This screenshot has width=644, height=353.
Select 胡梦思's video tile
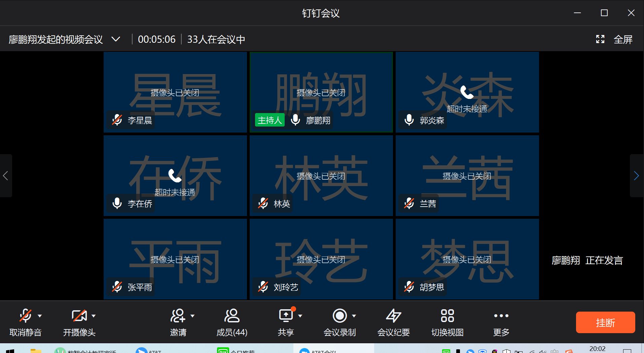[x=467, y=259]
